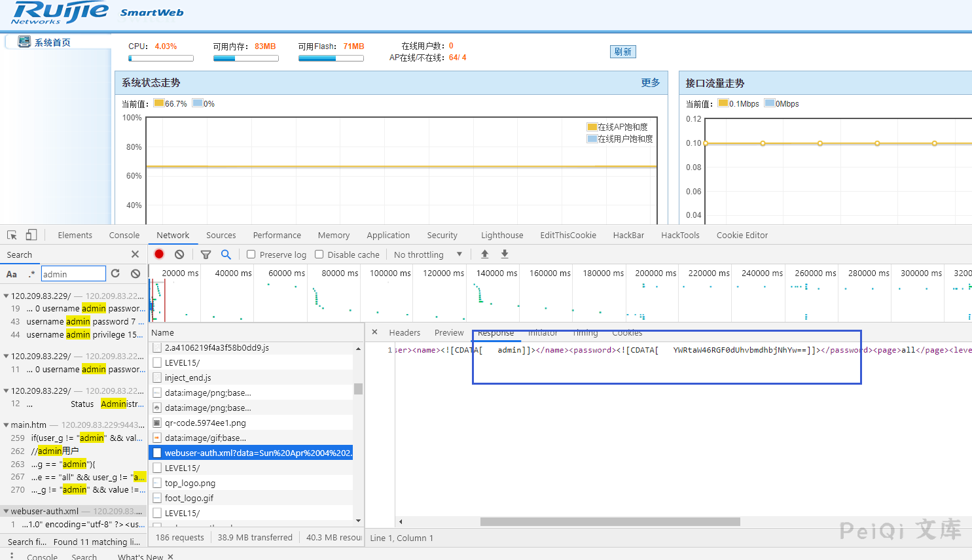Collapse the main.htm search result group
Image resolution: width=972 pixels, height=560 pixels.
[x=6, y=425]
